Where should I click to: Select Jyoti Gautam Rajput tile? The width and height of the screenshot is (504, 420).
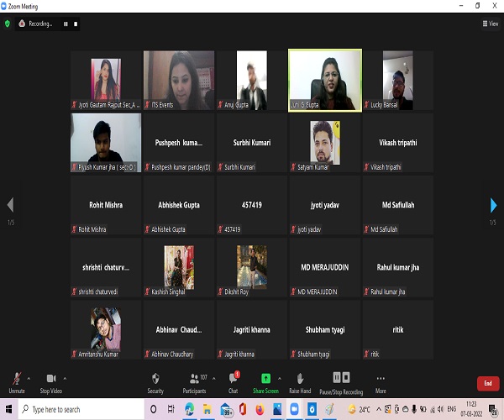106,81
